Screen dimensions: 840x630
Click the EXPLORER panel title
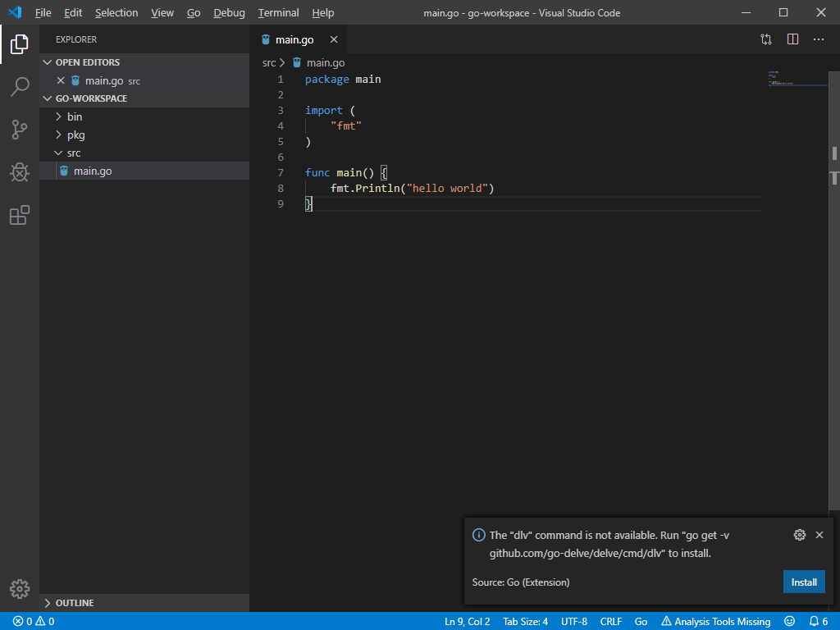point(76,39)
